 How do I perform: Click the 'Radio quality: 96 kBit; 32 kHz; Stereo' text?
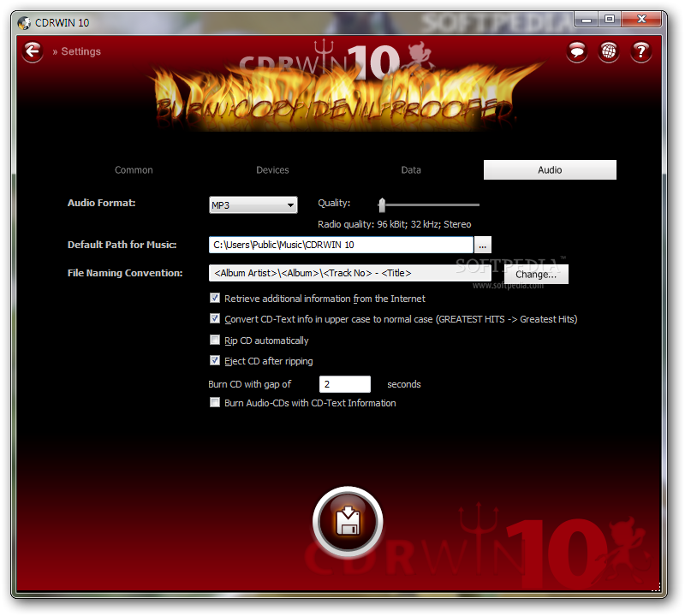[395, 224]
